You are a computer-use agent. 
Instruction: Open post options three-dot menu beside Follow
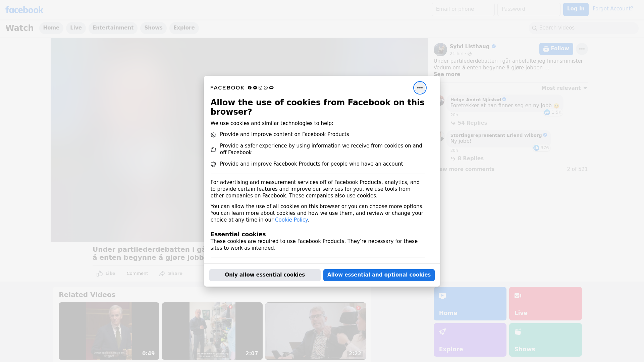(582, 49)
